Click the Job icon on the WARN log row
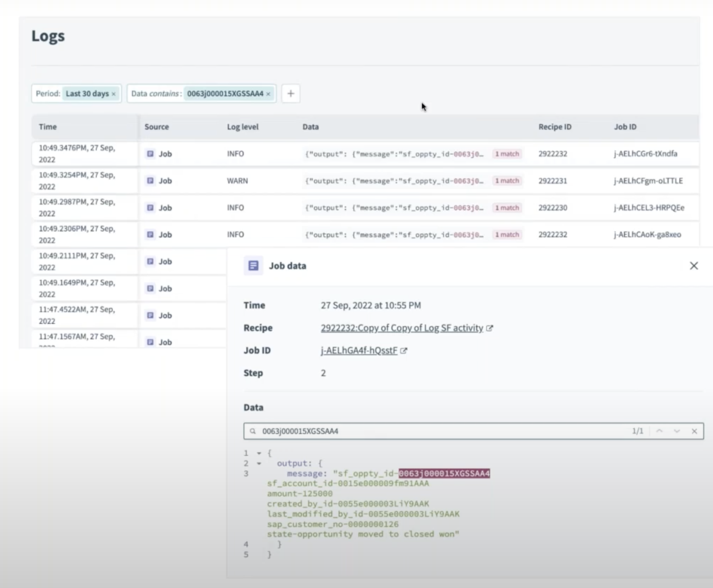The height and width of the screenshot is (588, 713). 151,181
